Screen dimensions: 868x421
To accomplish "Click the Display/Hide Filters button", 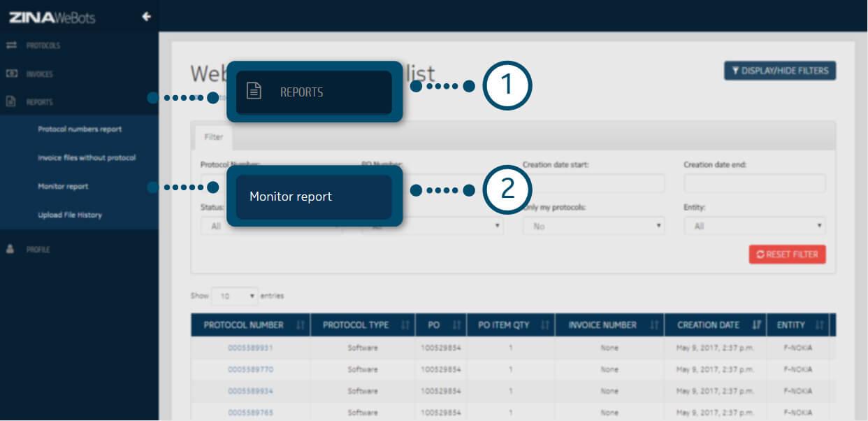I will click(780, 71).
